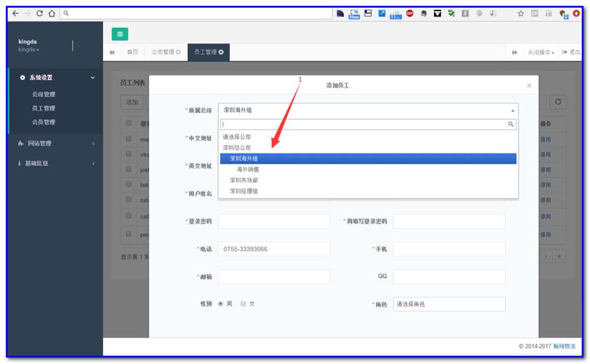The image size is (590, 364).
Task: Click the left double-arrow tab scroll icon
Action: click(x=111, y=53)
